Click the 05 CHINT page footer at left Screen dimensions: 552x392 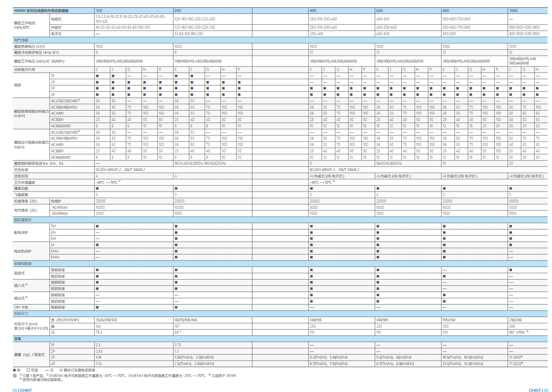coord(22,390)
